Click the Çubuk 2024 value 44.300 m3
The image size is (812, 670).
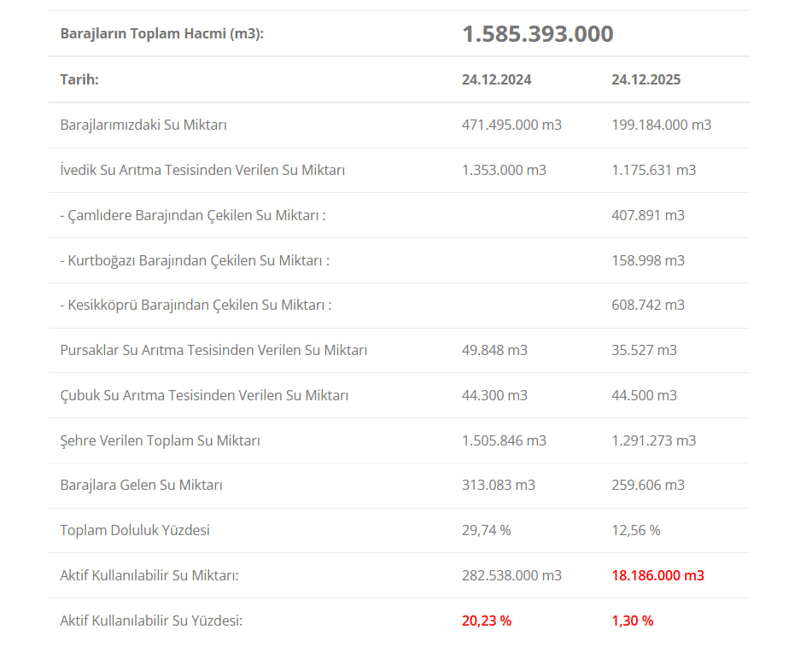tap(494, 395)
